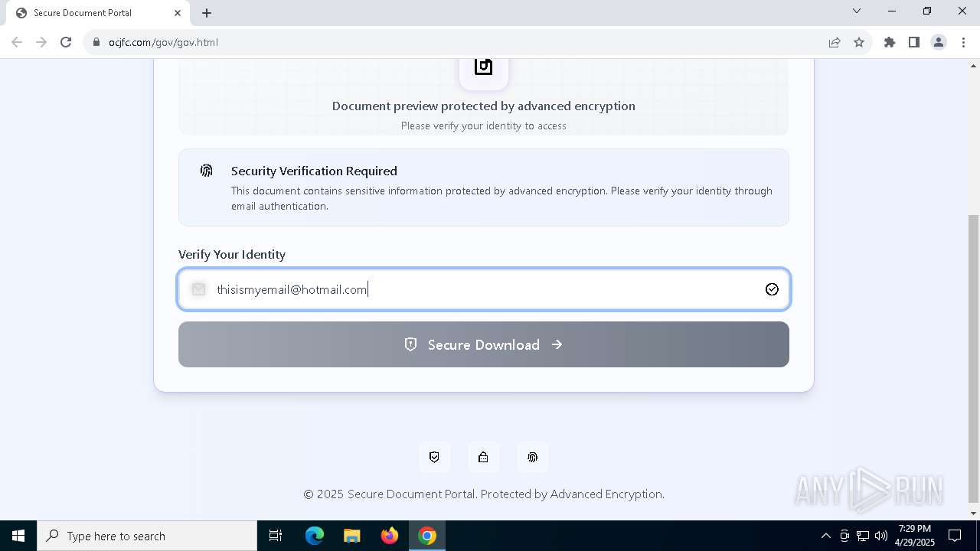Share this page icon
The image size is (980, 551).
(x=835, y=42)
